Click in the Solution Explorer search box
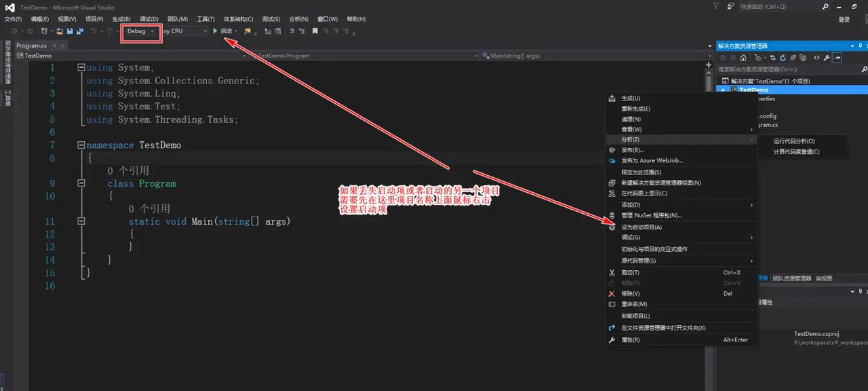 780,69
